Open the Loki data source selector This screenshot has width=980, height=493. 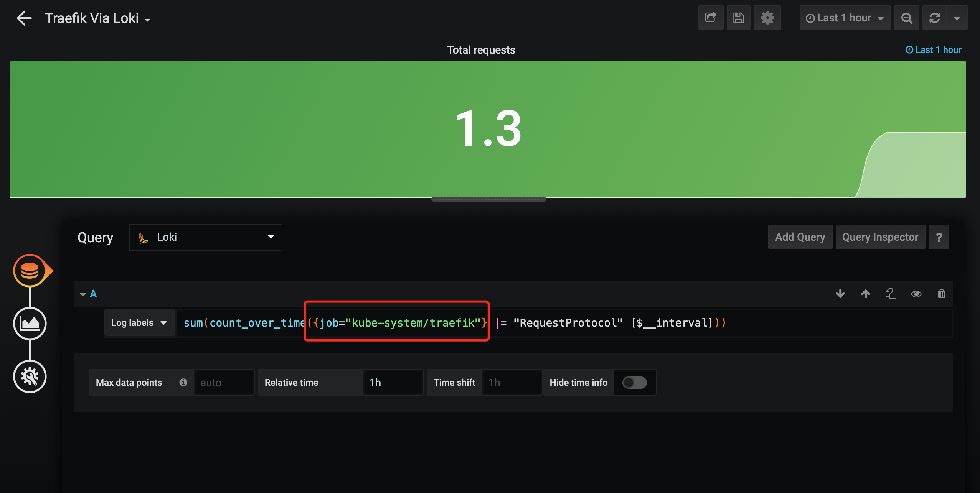205,237
